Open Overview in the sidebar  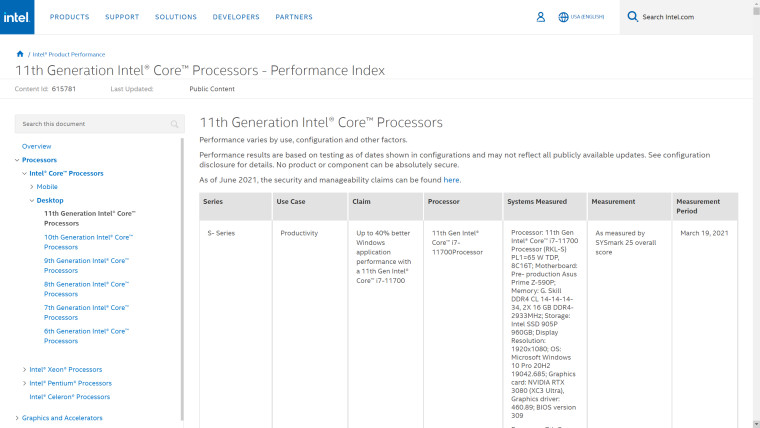(36, 146)
